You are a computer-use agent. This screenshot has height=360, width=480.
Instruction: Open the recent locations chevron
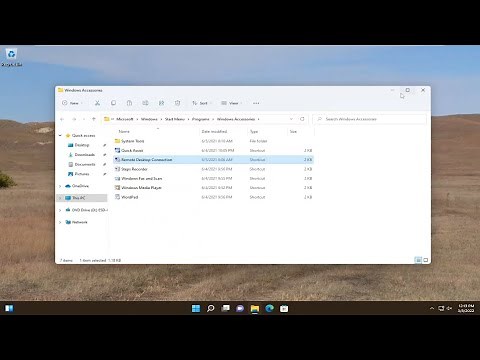[x=84, y=119]
